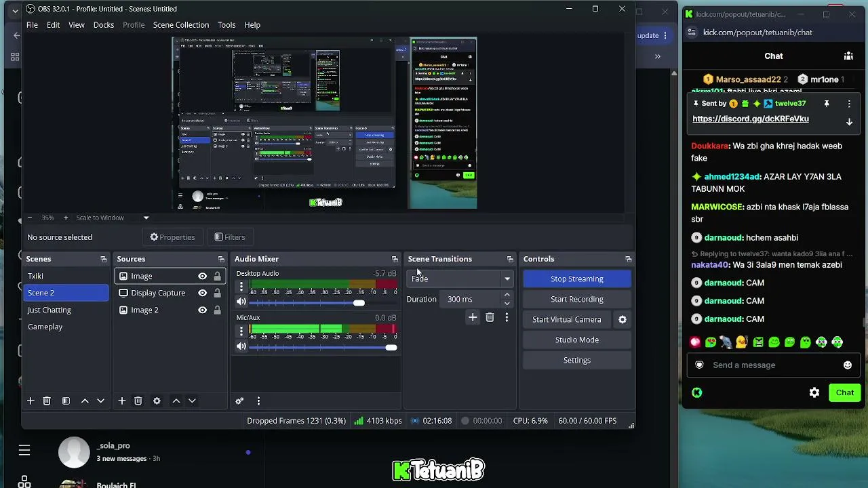
Task: Open chat settings gear in Kick chat
Action: point(814,392)
